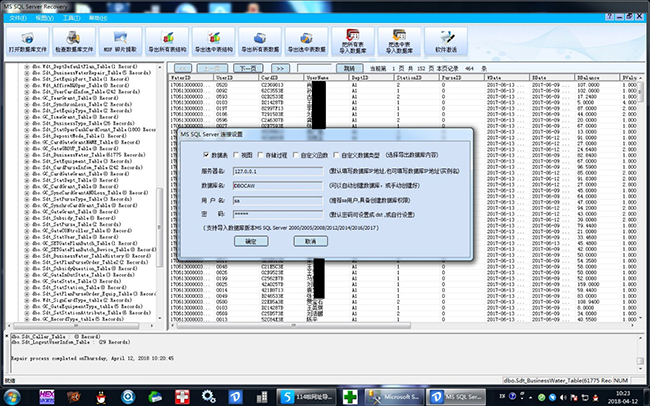650x406 pixels.
Task: Click the 数据库名 input field
Action: coord(278,186)
